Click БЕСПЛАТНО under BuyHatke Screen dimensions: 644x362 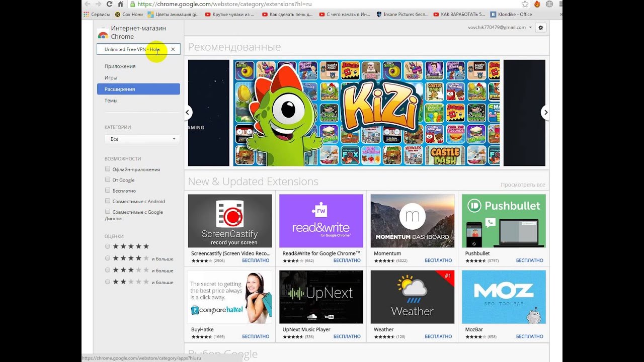pos(256,337)
